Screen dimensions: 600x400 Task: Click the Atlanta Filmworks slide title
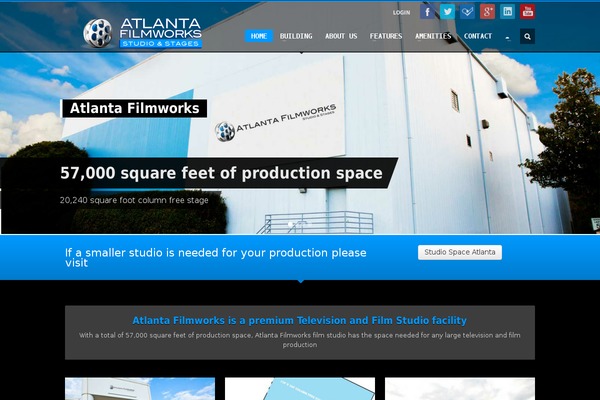pyautogui.click(x=135, y=108)
